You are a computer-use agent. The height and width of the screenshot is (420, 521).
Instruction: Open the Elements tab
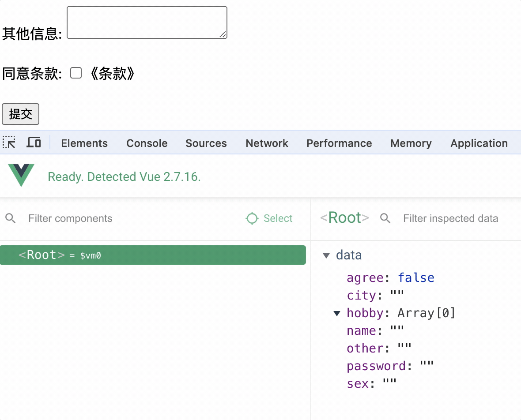click(84, 143)
